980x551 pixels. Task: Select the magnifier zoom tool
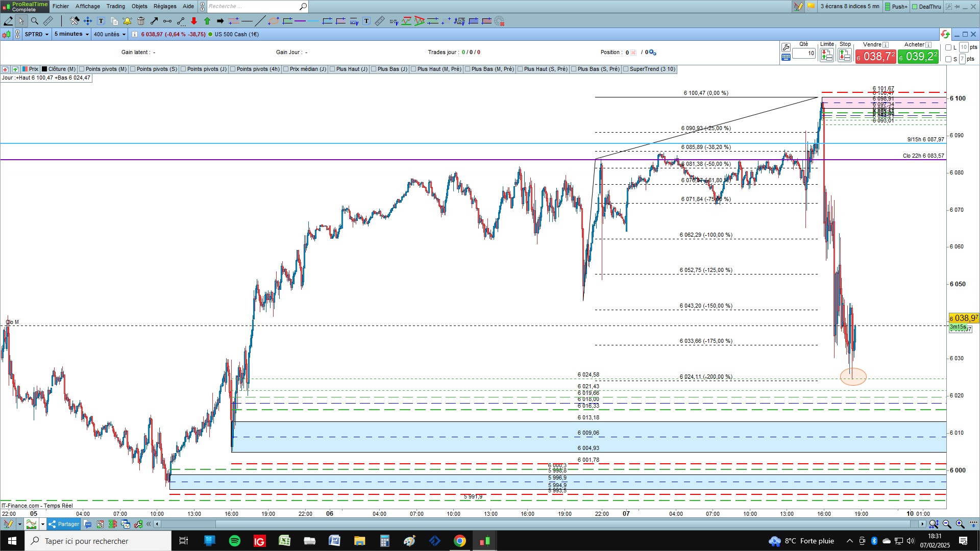[34, 21]
